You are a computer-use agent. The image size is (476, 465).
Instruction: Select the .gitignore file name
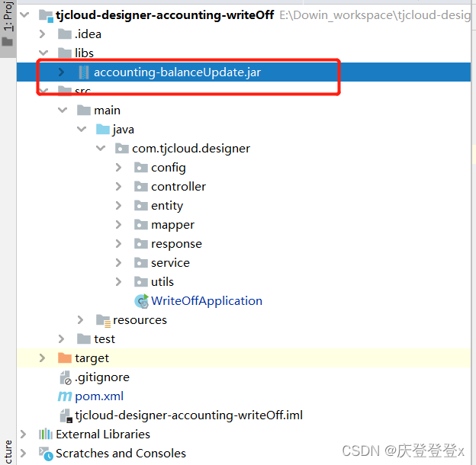pos(102,377)
